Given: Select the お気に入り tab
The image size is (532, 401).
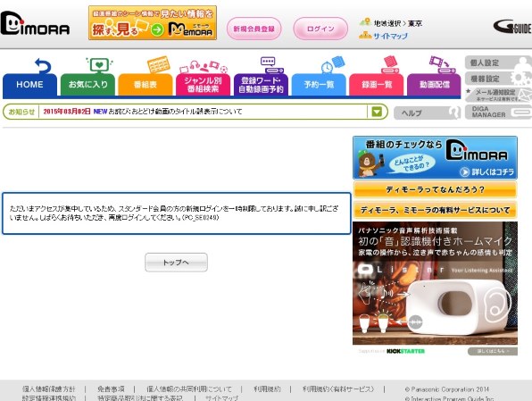Looking at the screenshot, I should pos(87,85).
